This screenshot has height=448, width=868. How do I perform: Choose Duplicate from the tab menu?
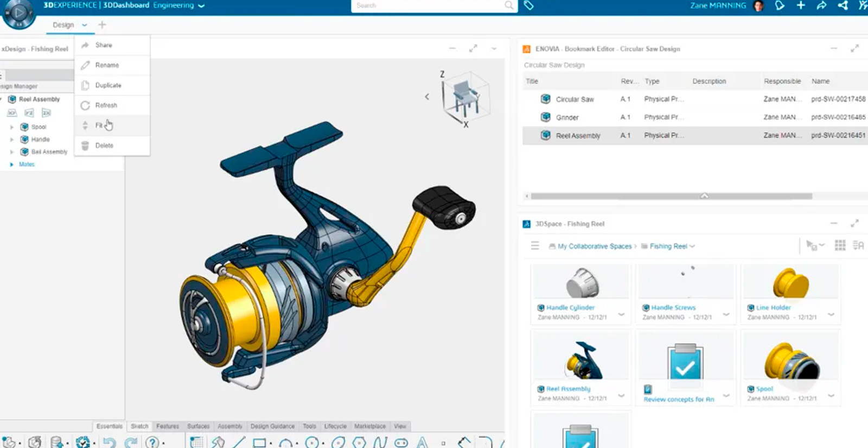pyautogui.click(x=112, y=85)
